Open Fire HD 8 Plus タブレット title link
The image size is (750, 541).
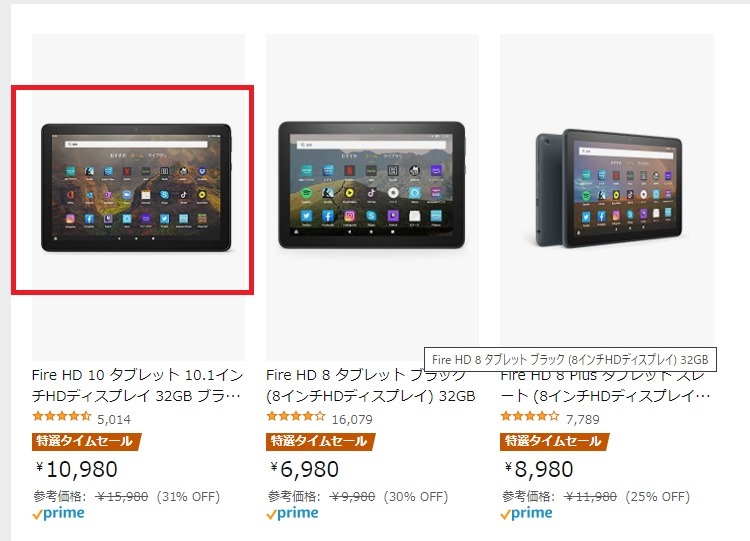click(606, 386)
